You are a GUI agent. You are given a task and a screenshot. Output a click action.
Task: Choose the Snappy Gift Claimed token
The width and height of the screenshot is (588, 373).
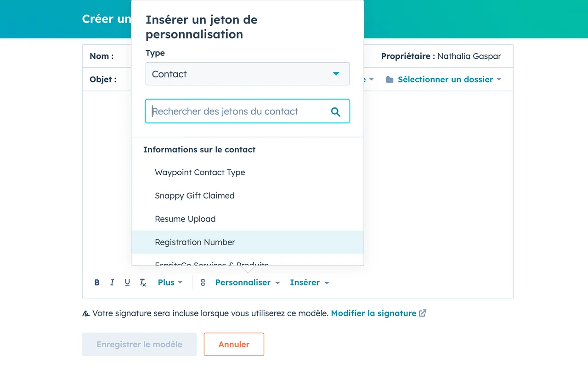click(x=195, y=195)
